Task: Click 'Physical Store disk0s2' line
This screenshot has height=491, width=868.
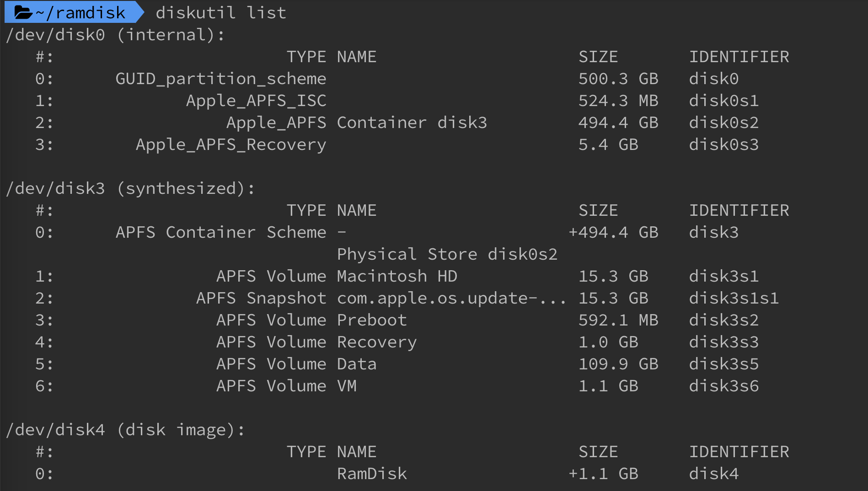Action: [x=447, y=254]
